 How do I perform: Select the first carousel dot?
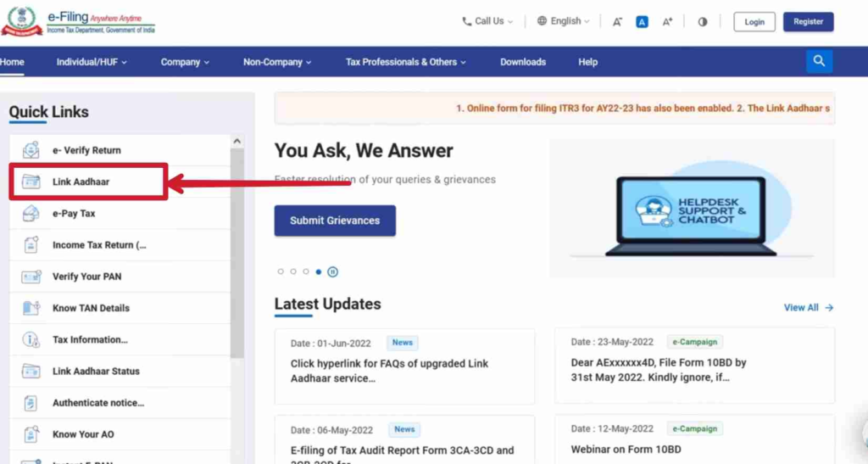pos(281,272)
